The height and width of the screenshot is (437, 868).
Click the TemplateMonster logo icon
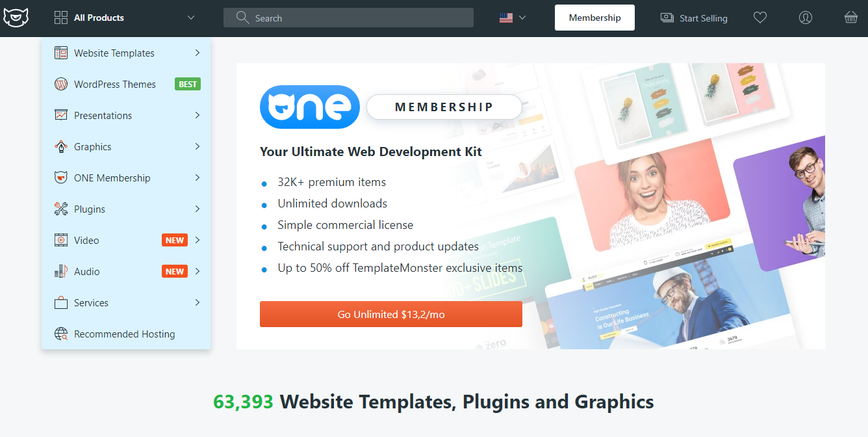pyautogui.click(x=14, y=18)
